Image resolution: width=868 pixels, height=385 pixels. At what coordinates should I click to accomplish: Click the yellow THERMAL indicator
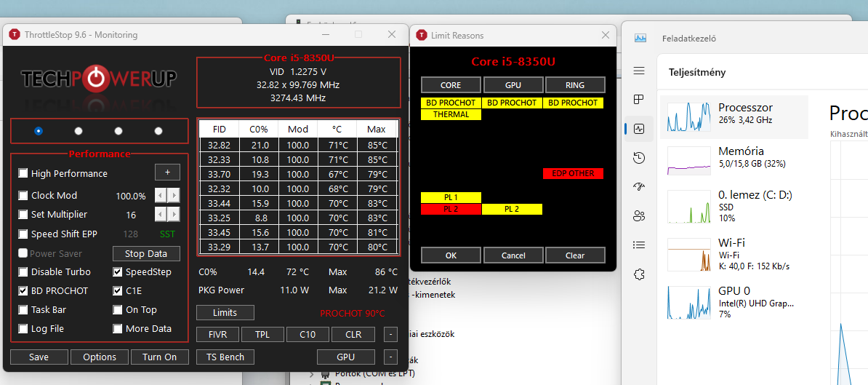coord(451,115)
